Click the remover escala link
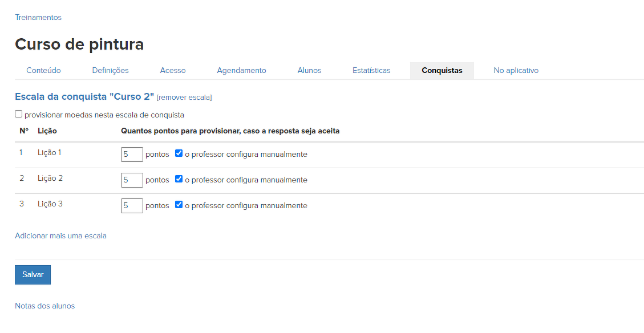Image resolution: width=644 pixels, height=333 pixels. pos(184,98)
